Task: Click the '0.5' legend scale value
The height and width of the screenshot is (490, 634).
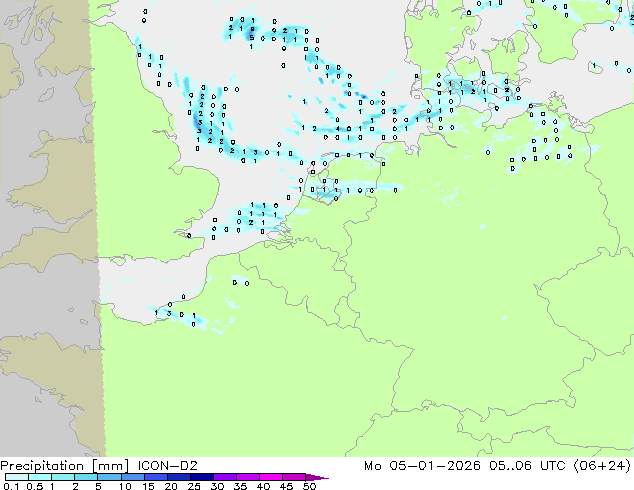Action: pos(34,486)
